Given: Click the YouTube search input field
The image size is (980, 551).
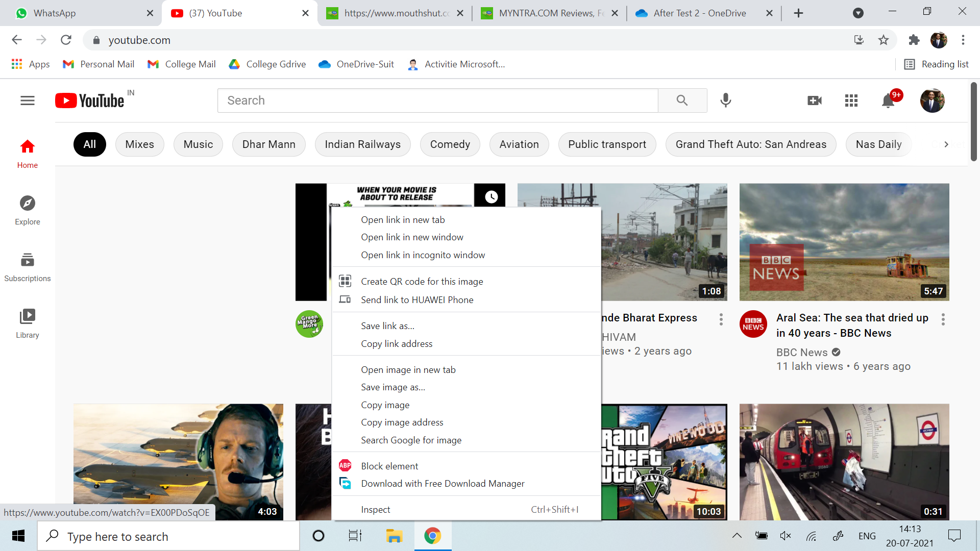Looking at the screenshot, I should (x=437, y=101).
